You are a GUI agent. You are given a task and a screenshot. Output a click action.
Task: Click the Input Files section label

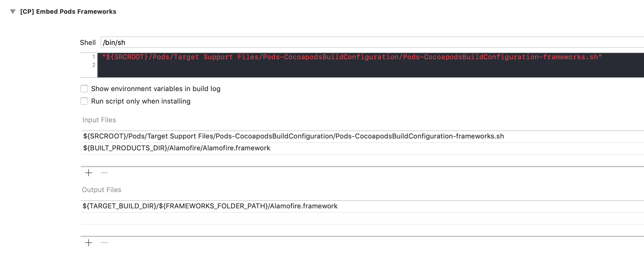click(x=99, y=120)
